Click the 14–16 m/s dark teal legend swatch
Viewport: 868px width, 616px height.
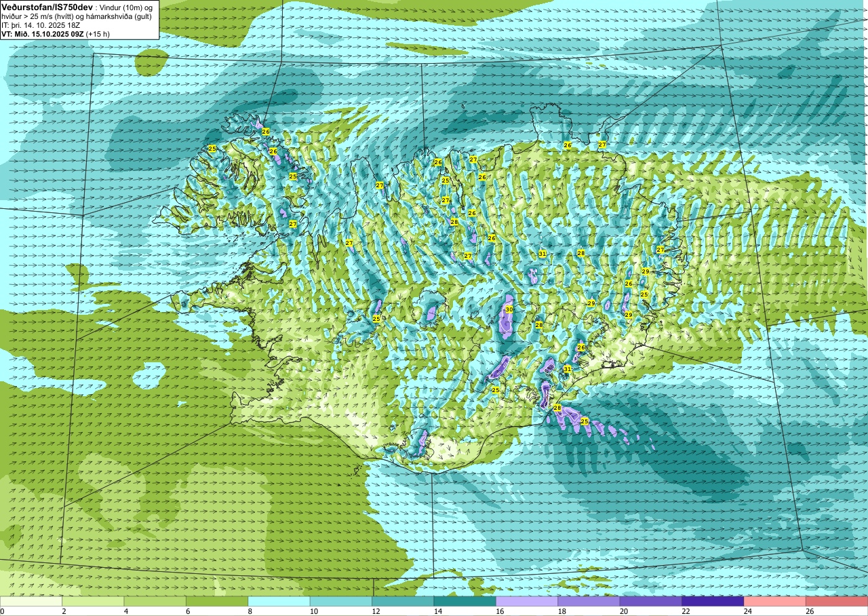[465, 601]
